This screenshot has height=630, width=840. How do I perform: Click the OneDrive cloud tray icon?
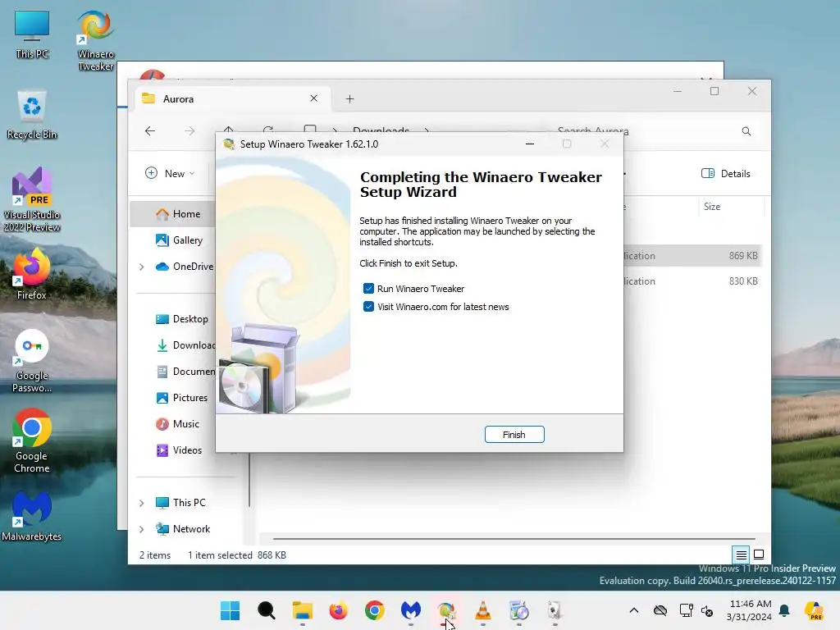[660, 610]
